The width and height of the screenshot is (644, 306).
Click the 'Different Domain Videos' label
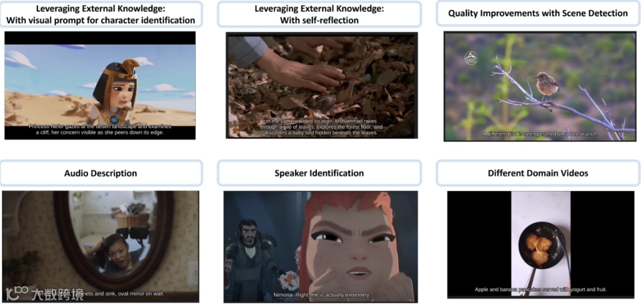click(x=538, y=173)
